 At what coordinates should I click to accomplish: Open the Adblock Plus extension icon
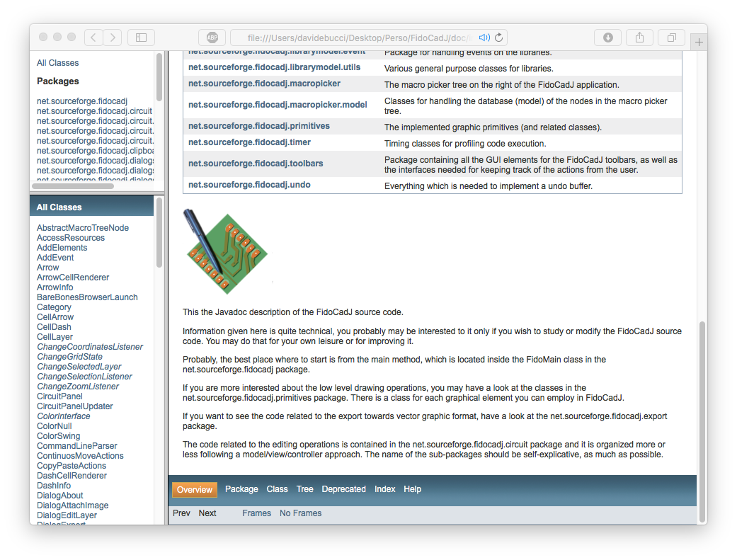click(212, 38)
